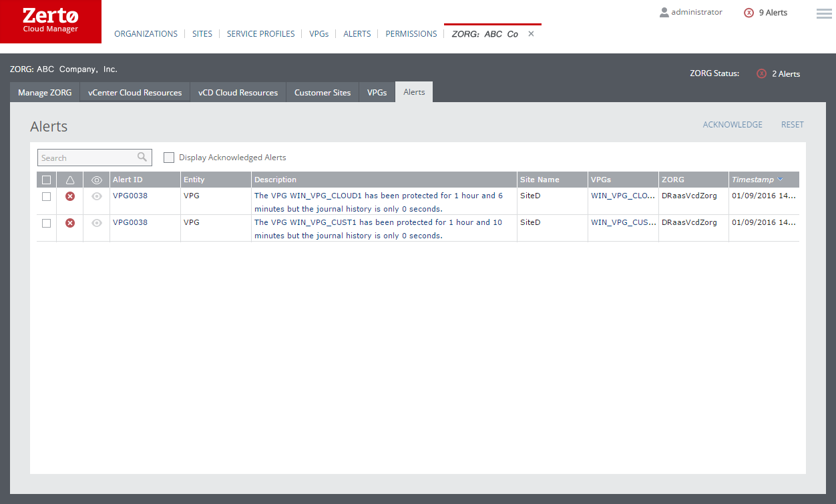Check the WIN_VPG_CLOUD1 alert row checkbox
This screenshot has height=504, width=836.
46,196
